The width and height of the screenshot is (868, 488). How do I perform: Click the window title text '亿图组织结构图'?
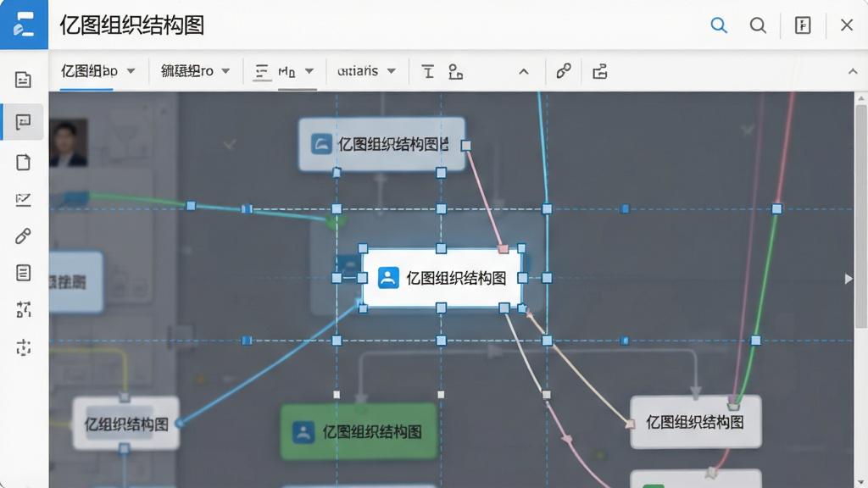pyautogui.click(x=131, y=25)
